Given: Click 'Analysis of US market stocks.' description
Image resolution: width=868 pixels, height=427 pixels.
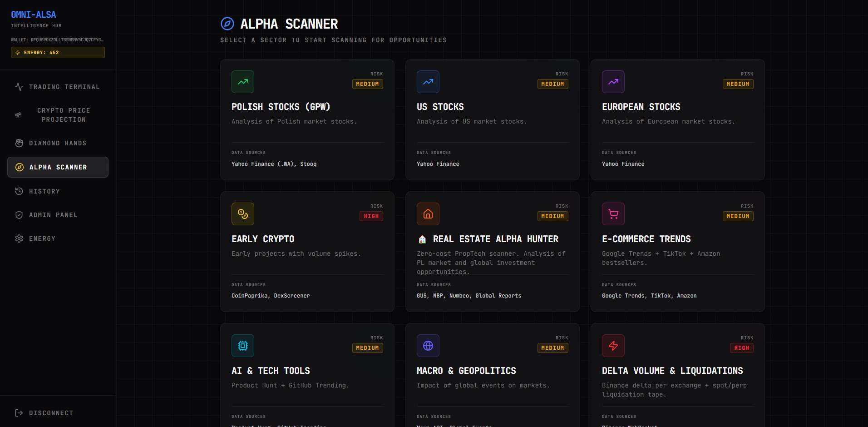Looking at the screenshot, I should coord(472,121).
